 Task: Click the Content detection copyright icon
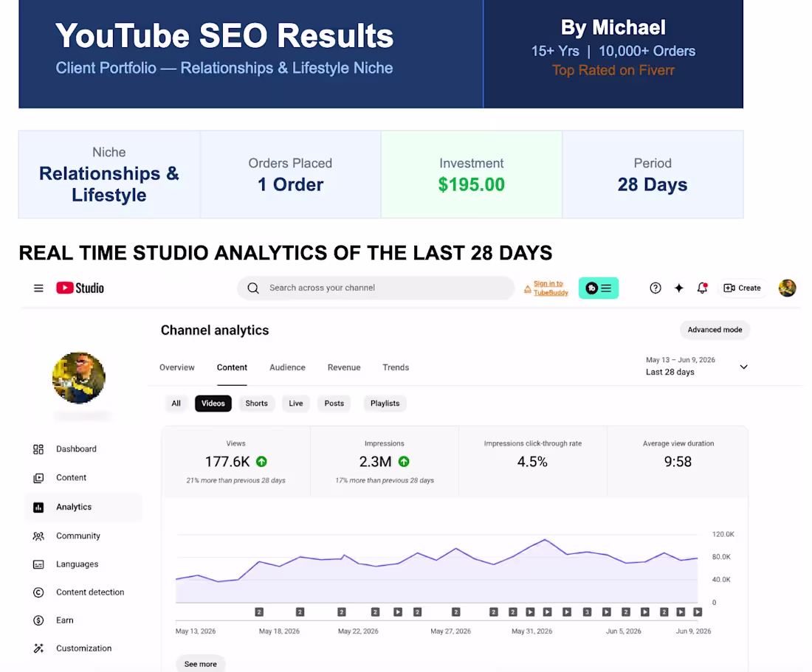(38, 592)
